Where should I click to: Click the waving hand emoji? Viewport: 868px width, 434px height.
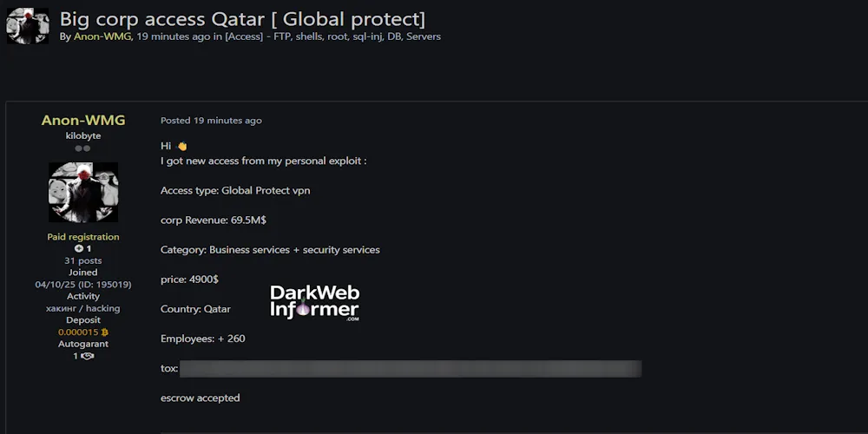point(182,146)
